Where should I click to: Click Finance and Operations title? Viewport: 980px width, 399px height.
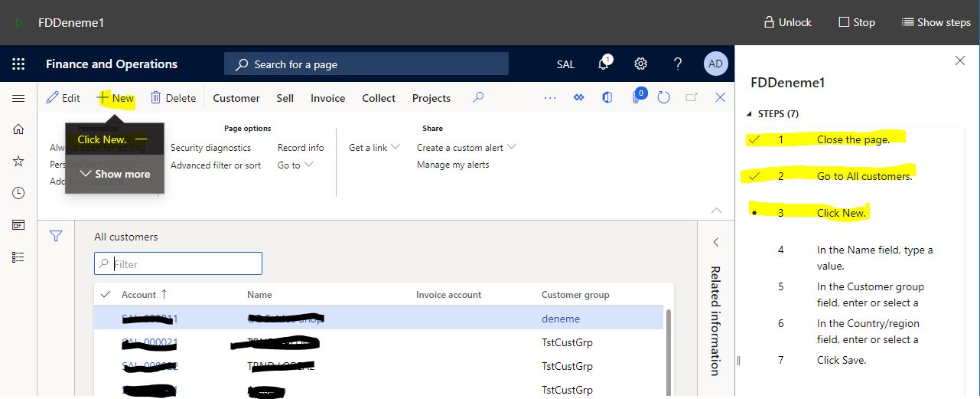pos(112,64)
